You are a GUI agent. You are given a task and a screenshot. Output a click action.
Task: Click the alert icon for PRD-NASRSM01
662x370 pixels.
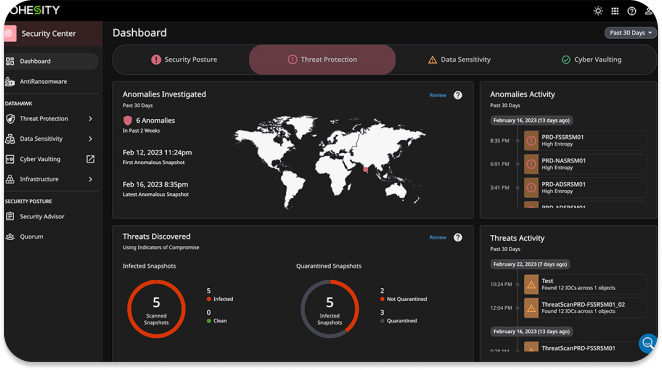[531, 164]
